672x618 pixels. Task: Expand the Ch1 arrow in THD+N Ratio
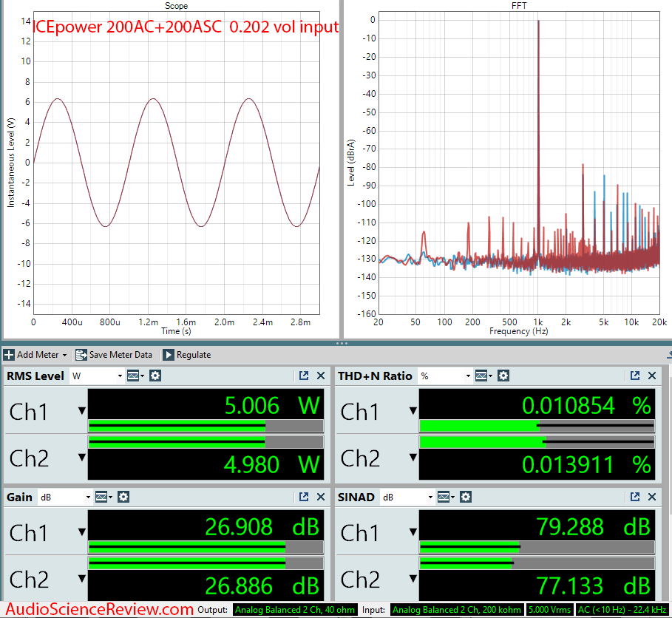pos(413,411)
